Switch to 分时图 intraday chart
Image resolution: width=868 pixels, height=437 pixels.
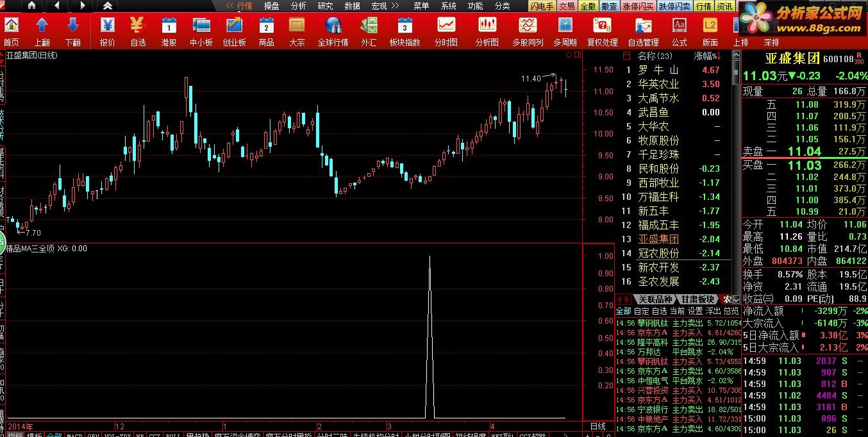(446, 32)
